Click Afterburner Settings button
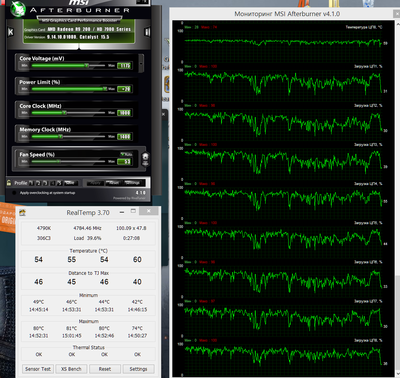The image size is (400, 378). tap(133, 183)
